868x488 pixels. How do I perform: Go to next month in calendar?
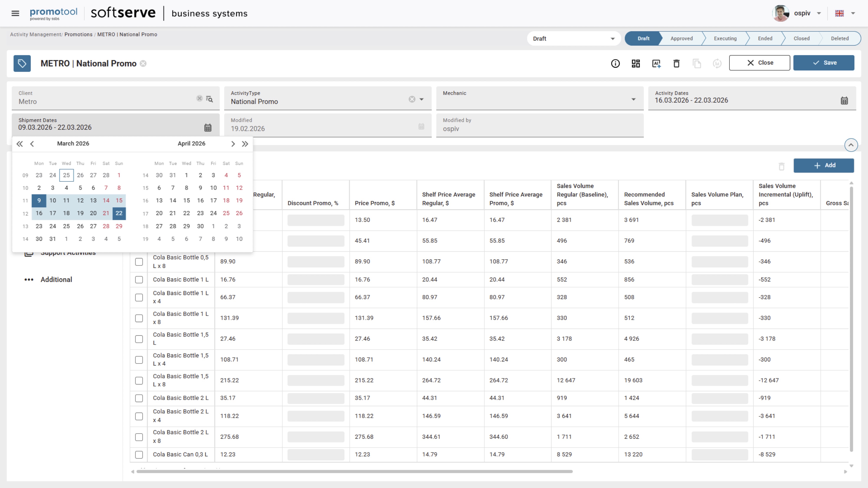(x=233, y=144)
